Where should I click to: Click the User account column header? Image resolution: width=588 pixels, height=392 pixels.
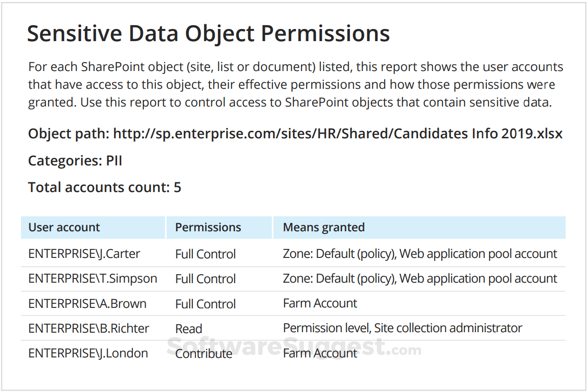click(x=64, y=228)
